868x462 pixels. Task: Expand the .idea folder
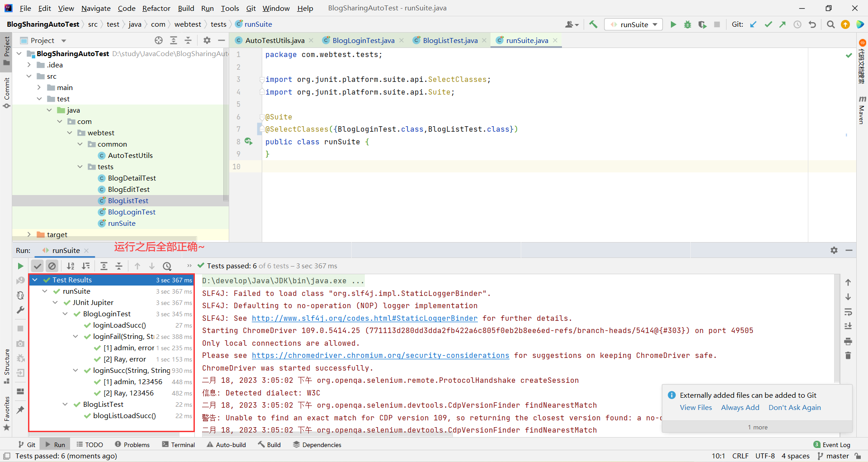click(29, 65)
